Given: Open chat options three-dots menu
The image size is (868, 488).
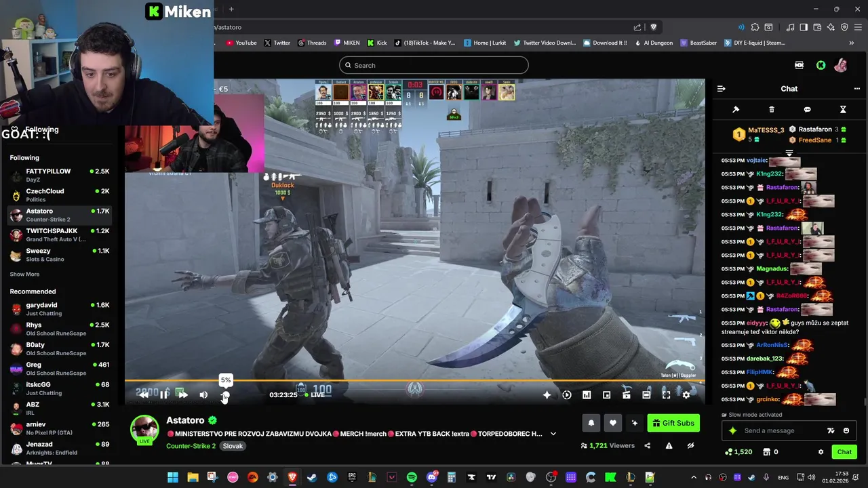Looking at the screenshot, I should point(857,89).
